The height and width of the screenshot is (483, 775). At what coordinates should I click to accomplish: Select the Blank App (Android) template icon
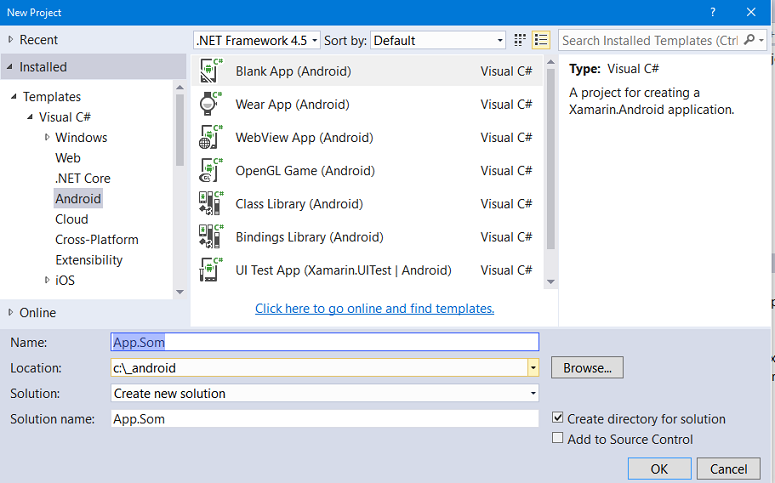pyautogui.click(x=211, y=71)
